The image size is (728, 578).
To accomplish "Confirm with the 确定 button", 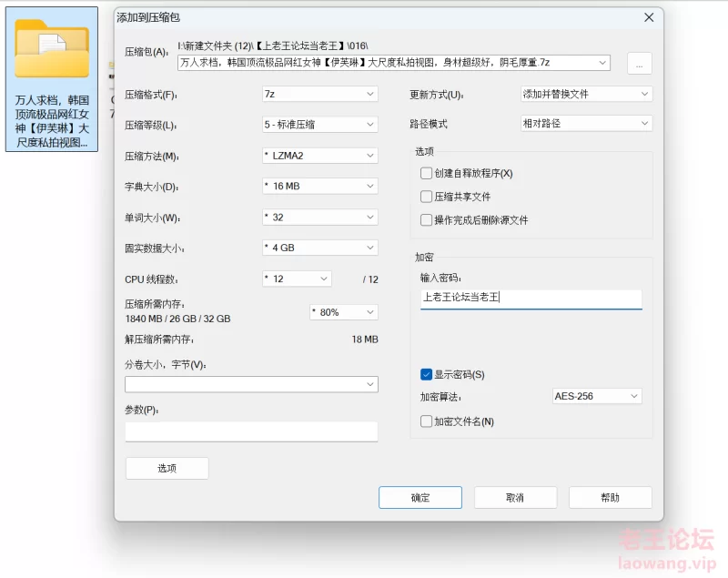I will point(420,498).
